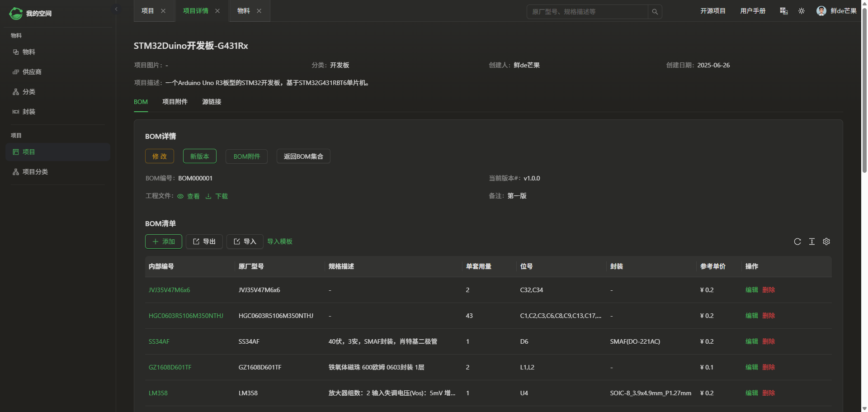Open 分类 in the sidebar
The height and width of the screenshot is (412, 868).
click(58, 92)
